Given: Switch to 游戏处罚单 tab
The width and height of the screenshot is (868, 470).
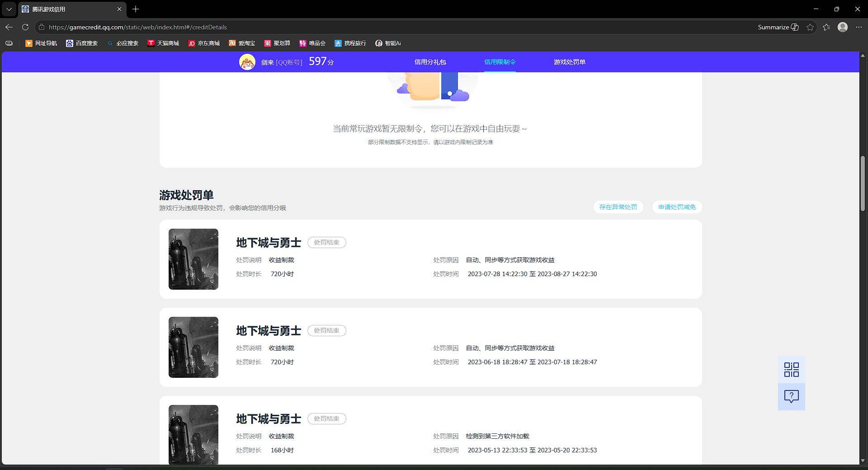Looking at the screenshot, I should tap(569, 62).
